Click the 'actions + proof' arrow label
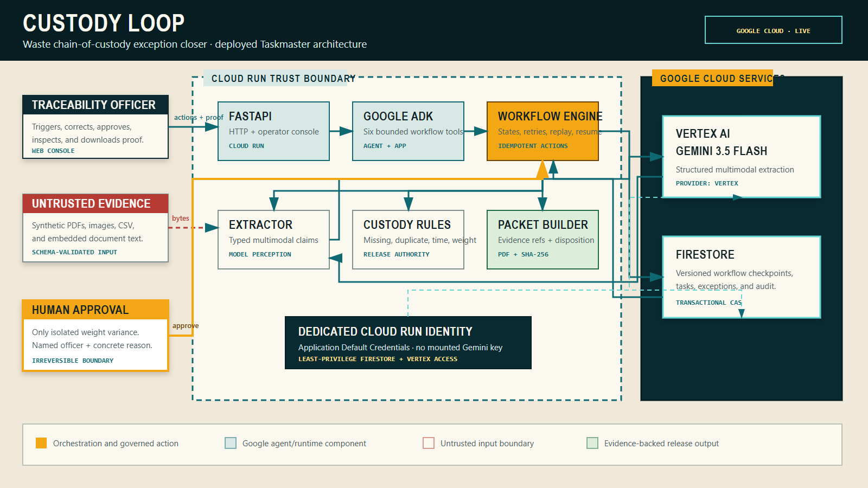The image size is (868, 488). (199, 117)
